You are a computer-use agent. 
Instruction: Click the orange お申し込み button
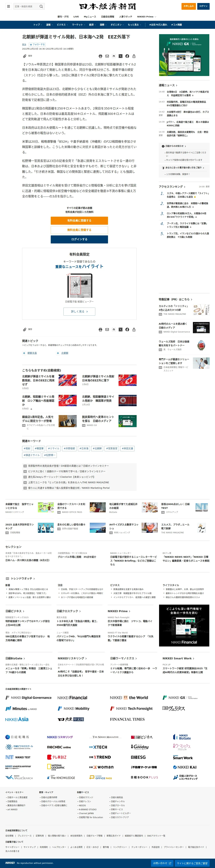pyautogui.click(x=189, y=6)
